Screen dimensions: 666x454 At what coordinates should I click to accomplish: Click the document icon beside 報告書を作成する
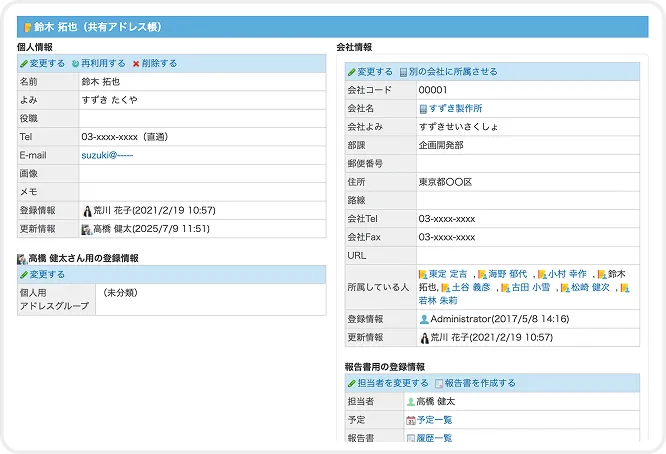click(x=439, y=383)
